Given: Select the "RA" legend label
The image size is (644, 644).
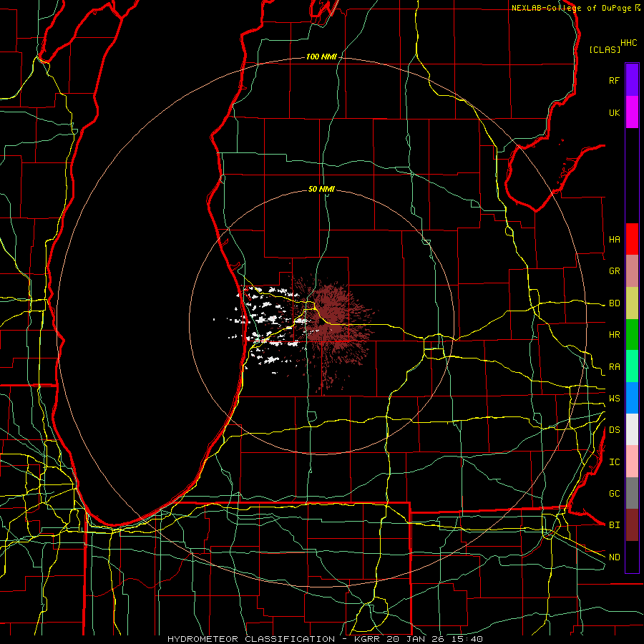Looking at the screenshot, I should click(x=614, y=367).
